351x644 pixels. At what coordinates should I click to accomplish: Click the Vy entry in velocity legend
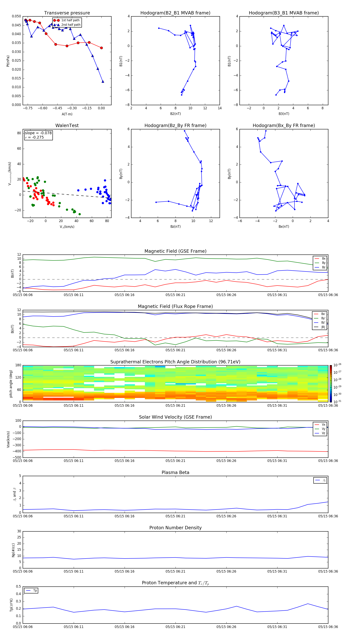320,429
